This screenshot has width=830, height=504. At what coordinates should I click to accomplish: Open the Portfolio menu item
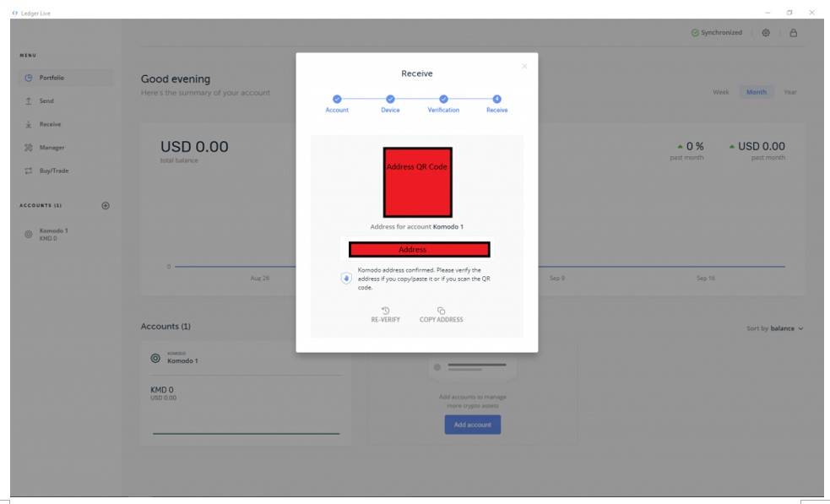click(x=66, y=78)
